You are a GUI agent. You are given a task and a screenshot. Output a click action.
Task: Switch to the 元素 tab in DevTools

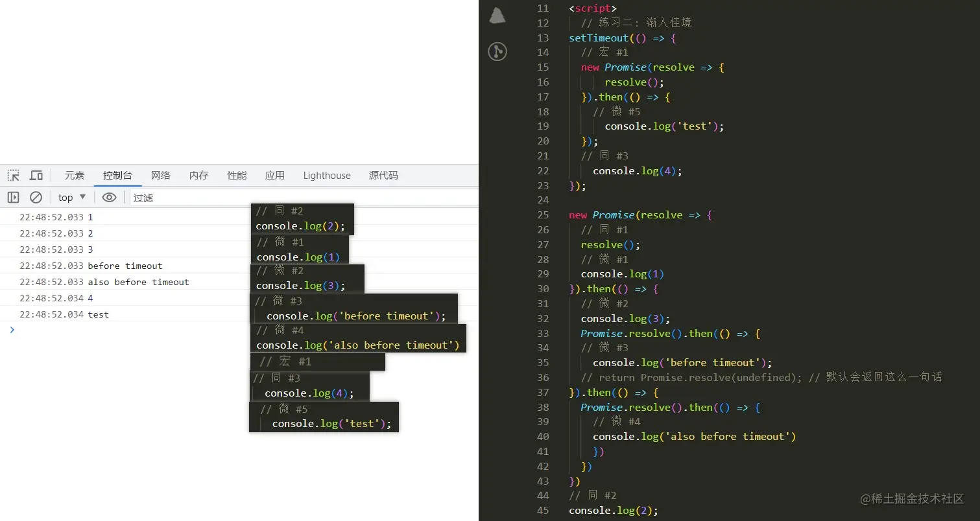(75, 176)
